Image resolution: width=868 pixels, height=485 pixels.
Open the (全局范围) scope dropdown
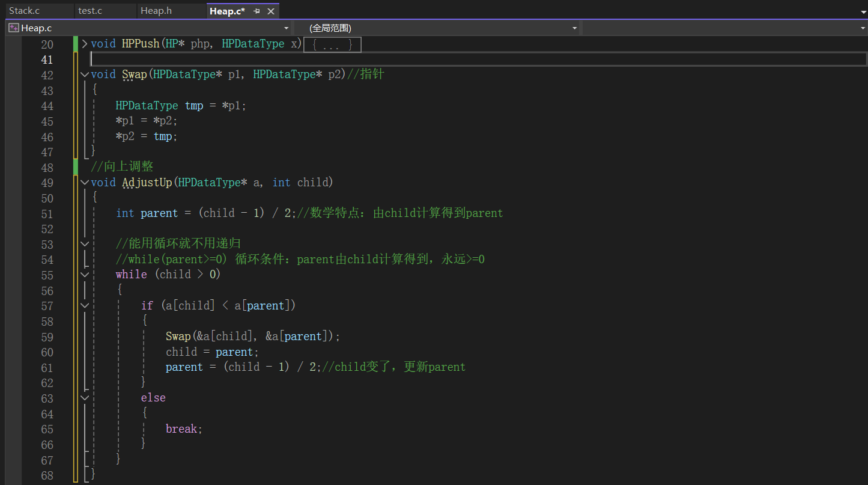(575, 28)
